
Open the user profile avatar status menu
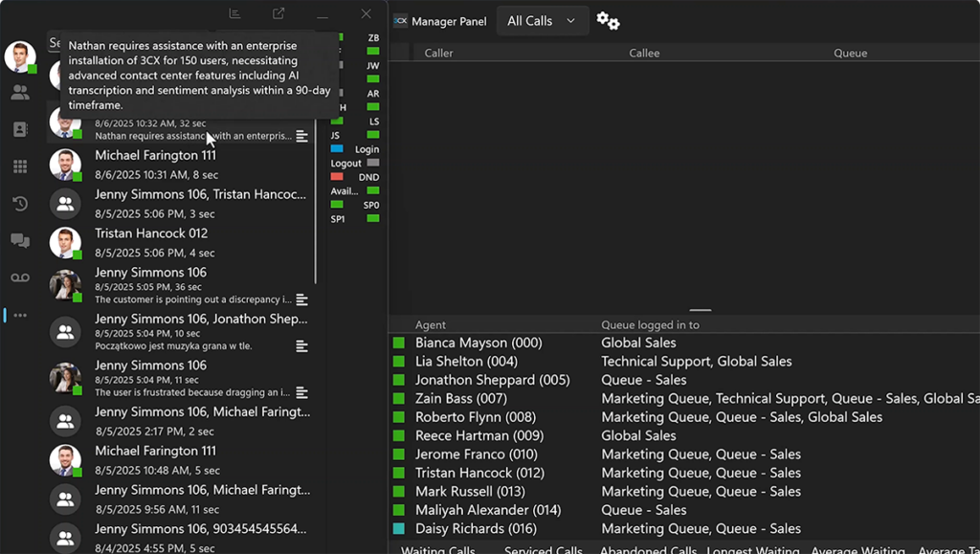point(20,56)
